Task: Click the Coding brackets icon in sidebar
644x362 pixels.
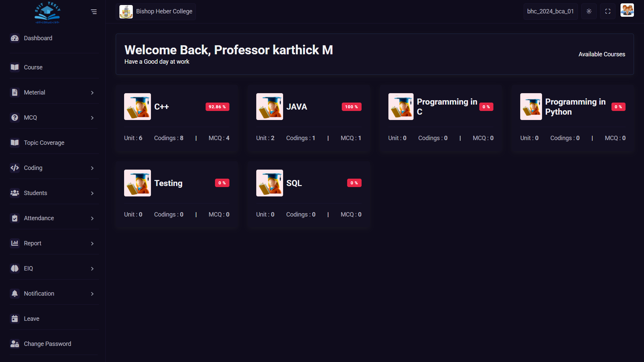Action: (15, 168)
